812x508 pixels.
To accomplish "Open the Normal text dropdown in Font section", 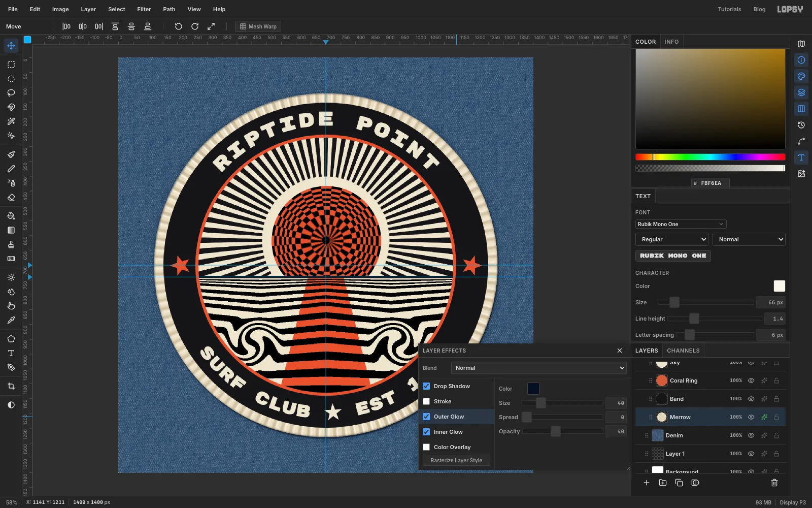I will (x=749, y=239).
